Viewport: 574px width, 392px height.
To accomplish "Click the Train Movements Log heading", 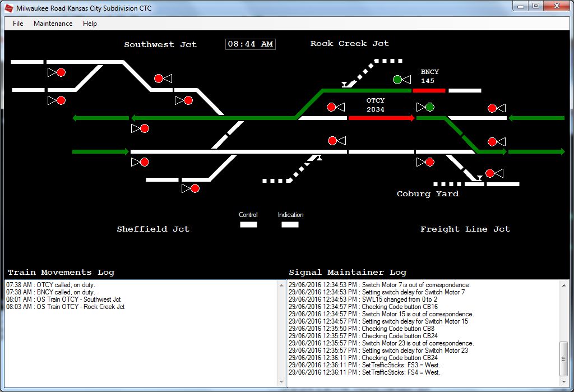I will (61, 272).
